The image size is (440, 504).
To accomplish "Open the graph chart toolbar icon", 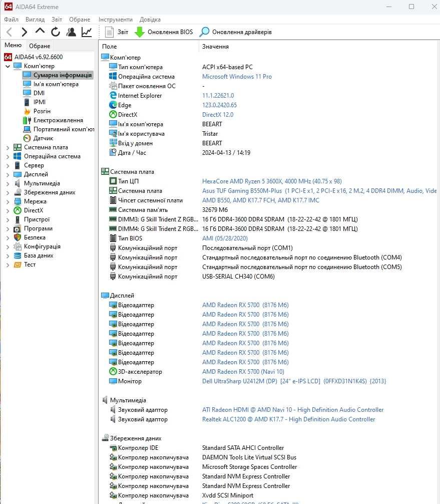I will [x=87, y=32].
